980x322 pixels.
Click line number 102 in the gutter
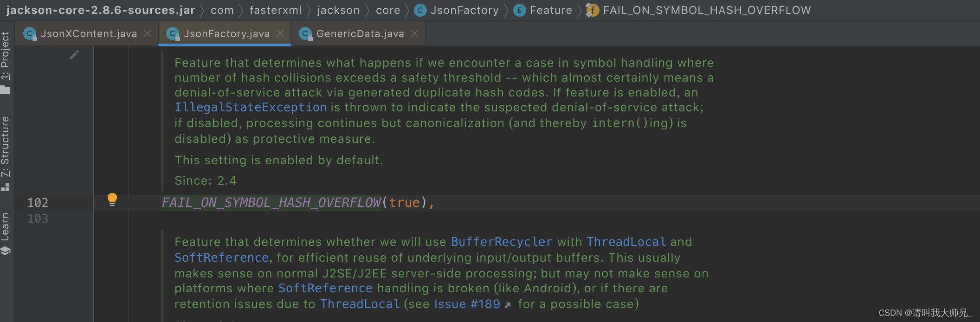pos(39,202)
